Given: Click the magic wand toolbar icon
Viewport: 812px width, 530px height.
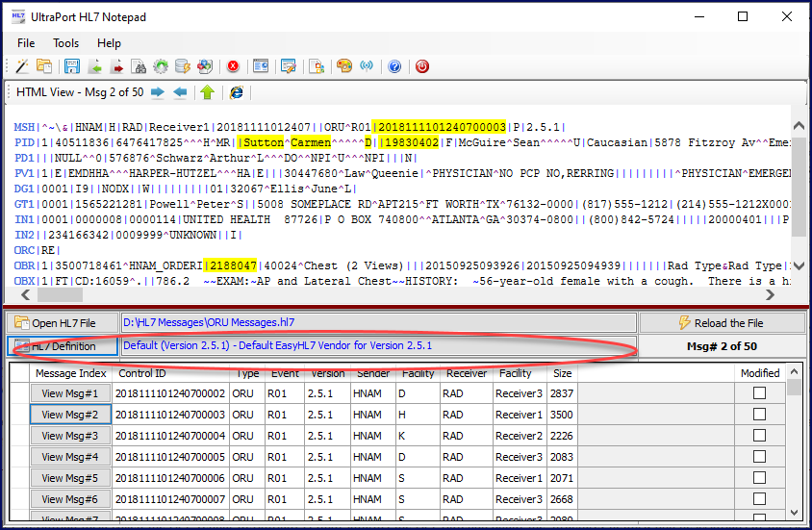Looking at the screenshot, I should pyautogui.click(x=22, y=66).
